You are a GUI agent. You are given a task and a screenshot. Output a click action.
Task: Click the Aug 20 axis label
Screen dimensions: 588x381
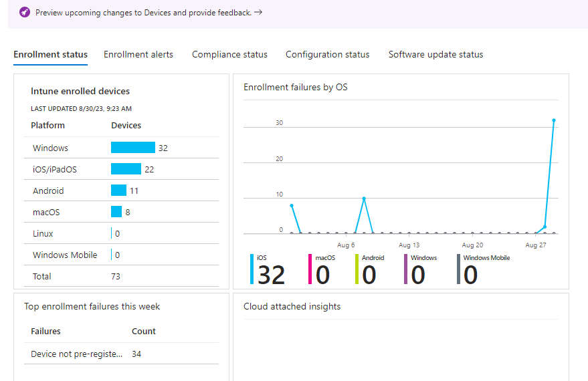472,245
